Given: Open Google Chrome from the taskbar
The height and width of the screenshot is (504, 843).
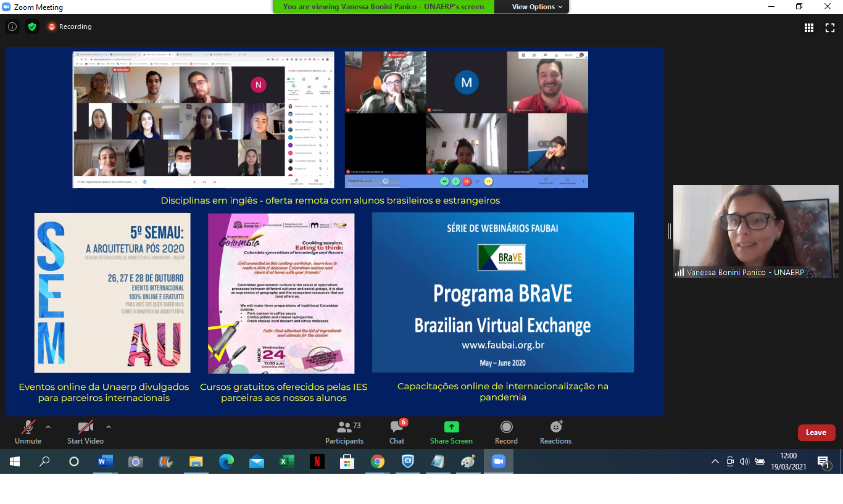Looking at the screenshot, I should [378, 461].
